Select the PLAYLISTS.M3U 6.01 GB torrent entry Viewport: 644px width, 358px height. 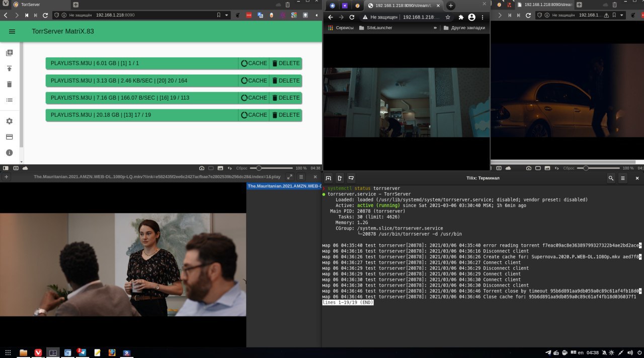[x=142, y=63]
